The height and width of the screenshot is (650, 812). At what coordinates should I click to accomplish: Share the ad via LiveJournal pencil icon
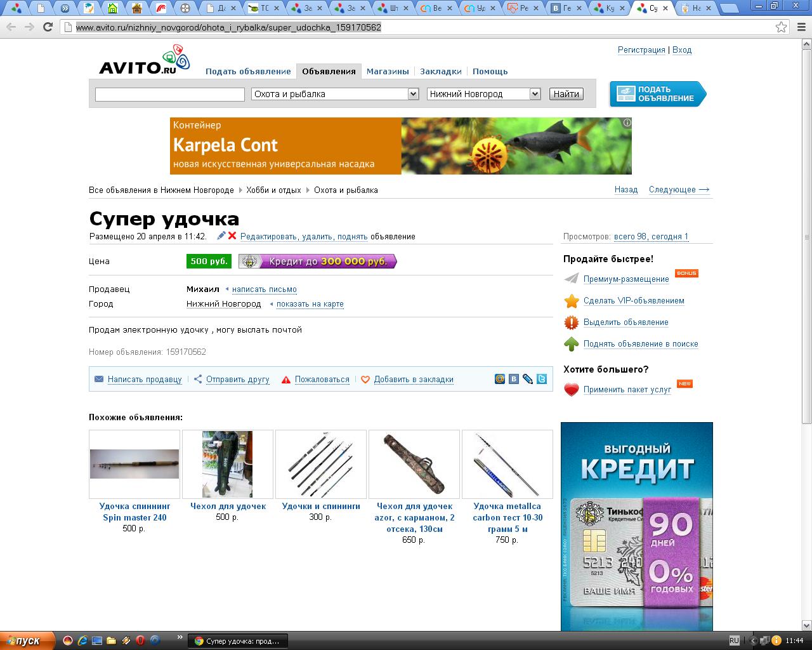(528, 379)
